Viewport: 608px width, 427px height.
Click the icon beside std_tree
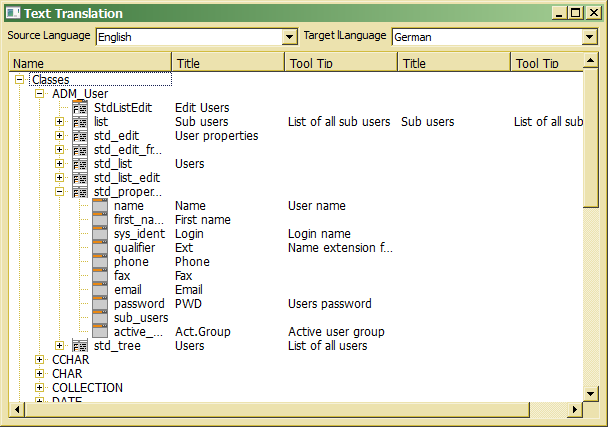[80, 346]
